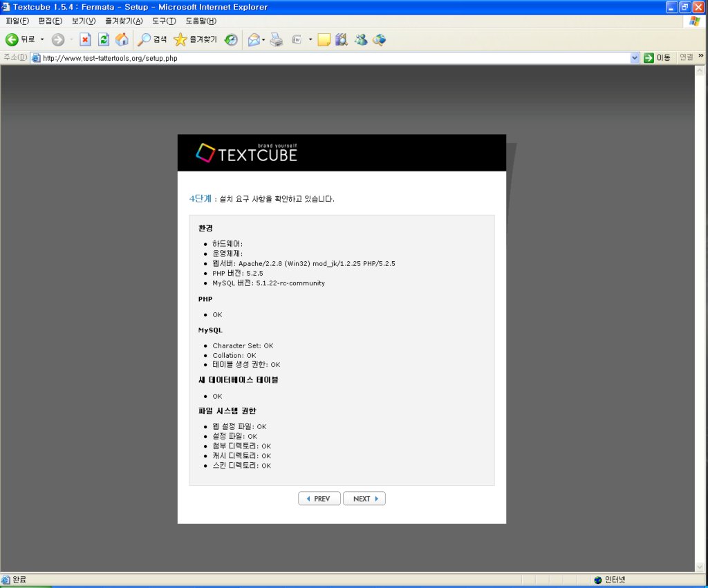
Task: Expand the Edit button dropdown arrow
Action: point(310,39)
